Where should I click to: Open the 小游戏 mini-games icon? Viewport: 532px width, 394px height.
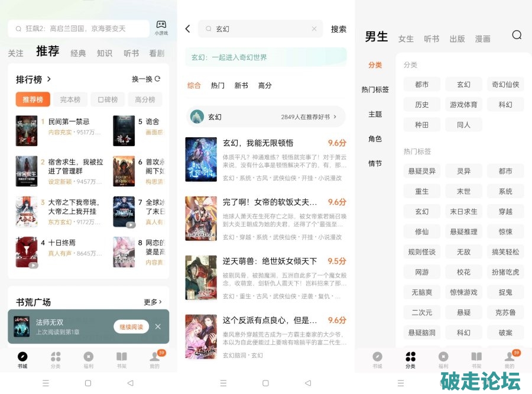(x=161, y=27)
